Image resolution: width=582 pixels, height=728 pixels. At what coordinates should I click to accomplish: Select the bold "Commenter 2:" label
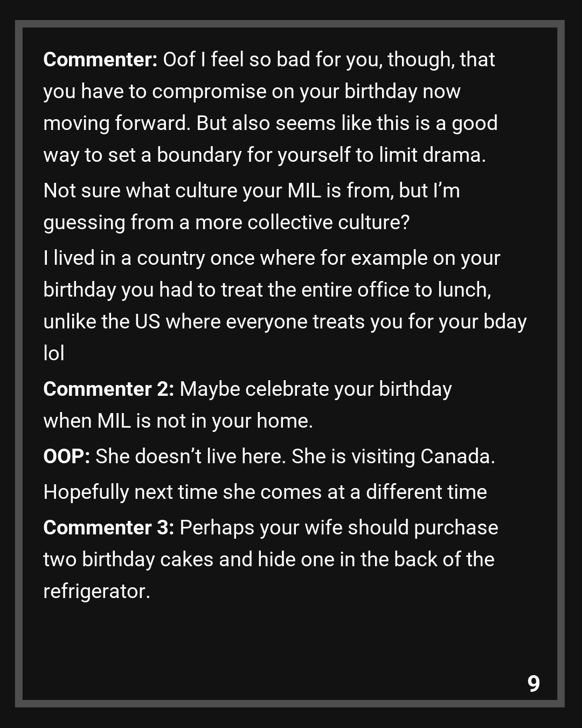tap(108, 389)
